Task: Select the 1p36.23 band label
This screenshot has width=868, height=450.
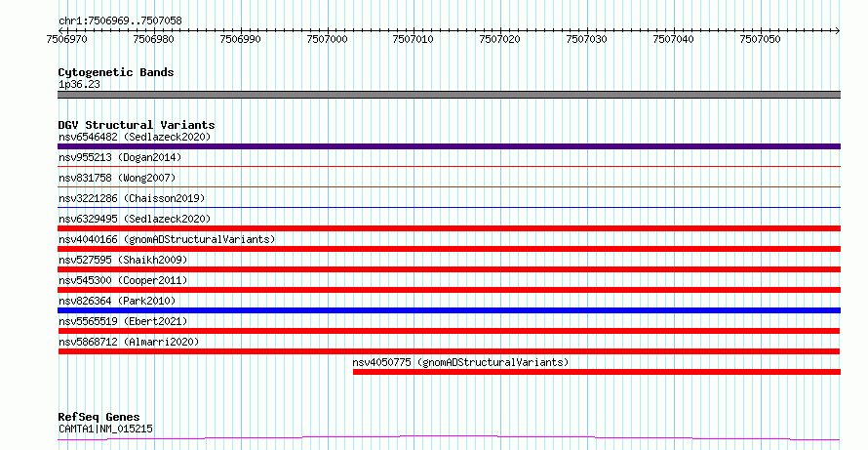Action: click(x=79, y=84)
